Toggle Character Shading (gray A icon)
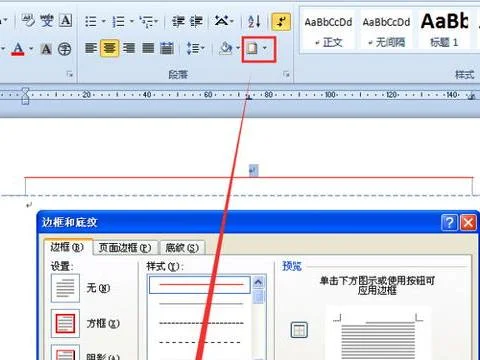Screen dimensions: 480x360 point(46,49)
